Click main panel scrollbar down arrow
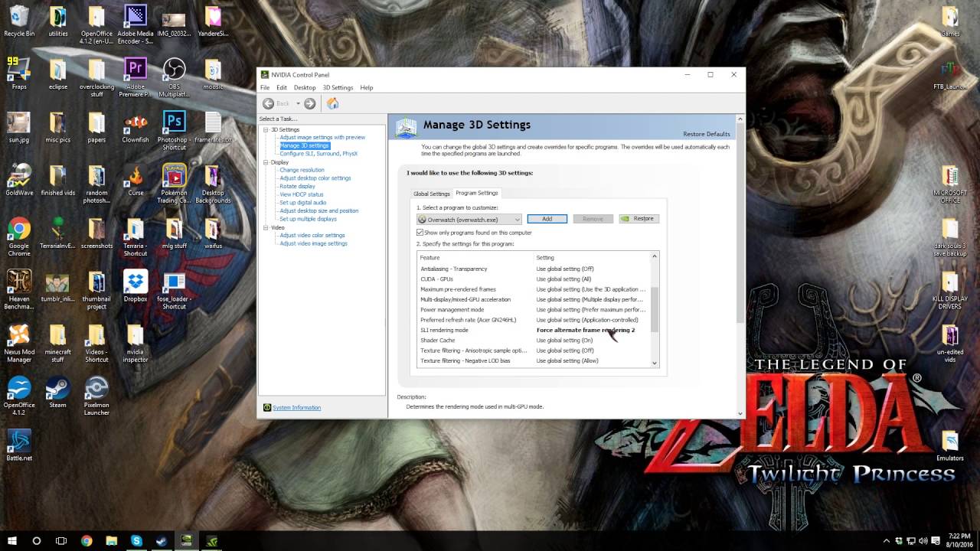The image size is (980, 551). coord(740,413)
